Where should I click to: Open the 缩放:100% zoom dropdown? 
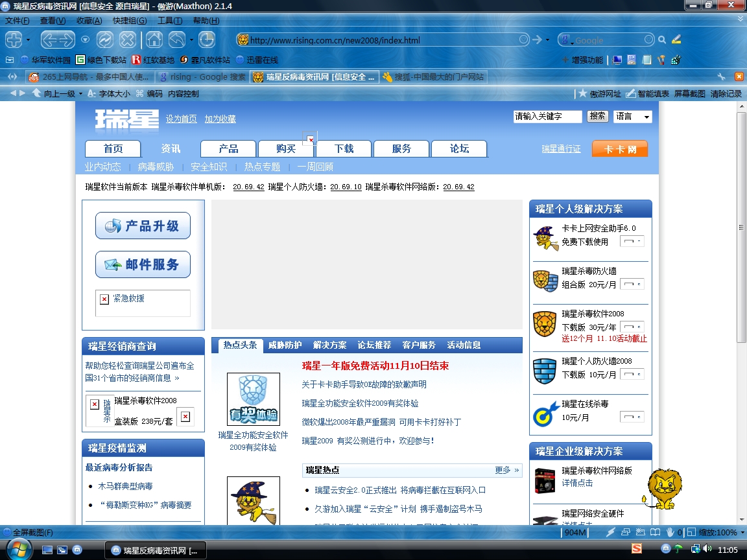pos(721,532)
